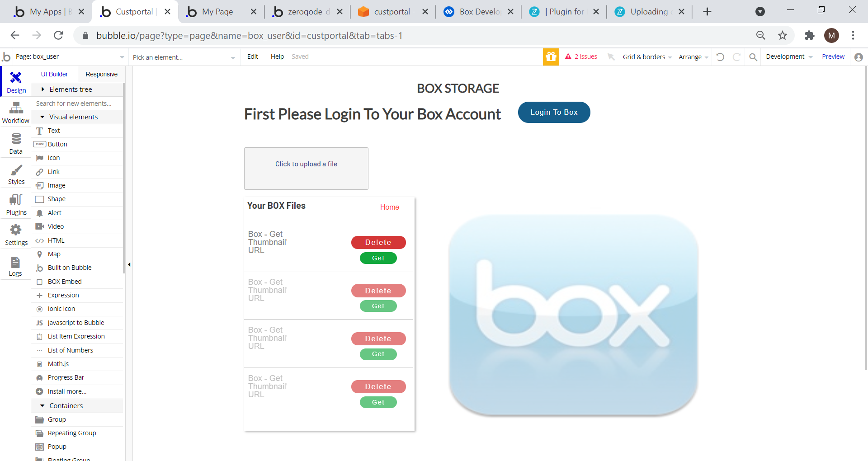Select the Image element
868x461 pixels.
77,185
